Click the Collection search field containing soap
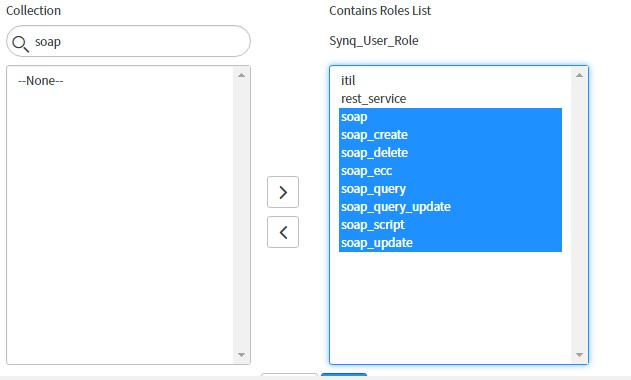This screenshot has height=380, width=631. (x=128, y=41)
